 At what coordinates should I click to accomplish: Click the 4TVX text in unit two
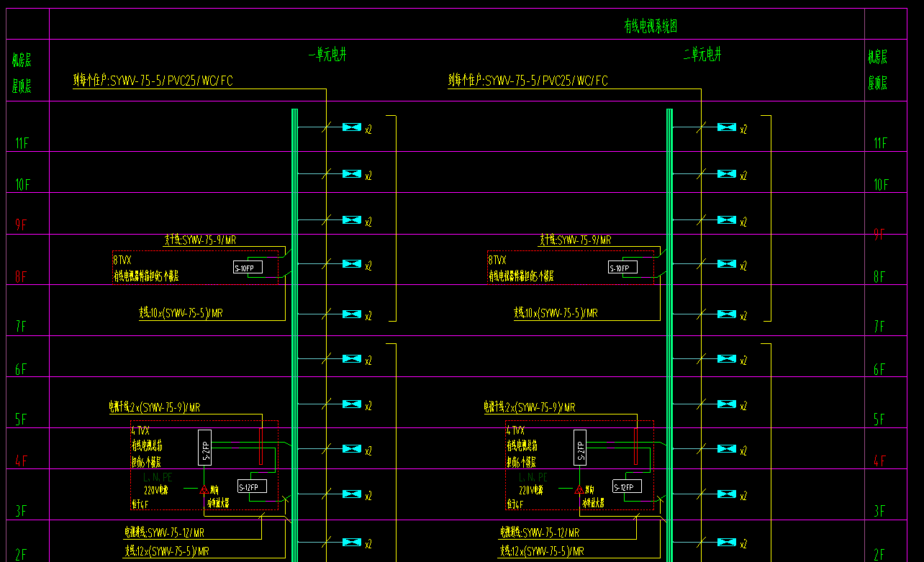[x=515, y=430]
